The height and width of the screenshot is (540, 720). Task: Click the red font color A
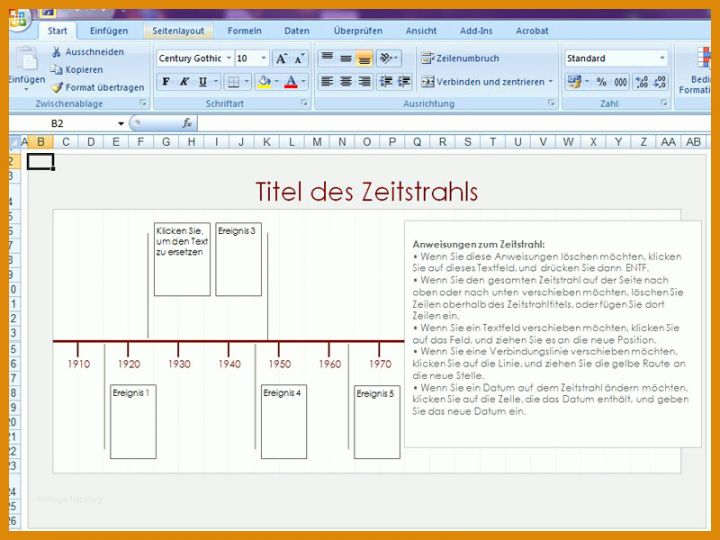tap(291, 82)
